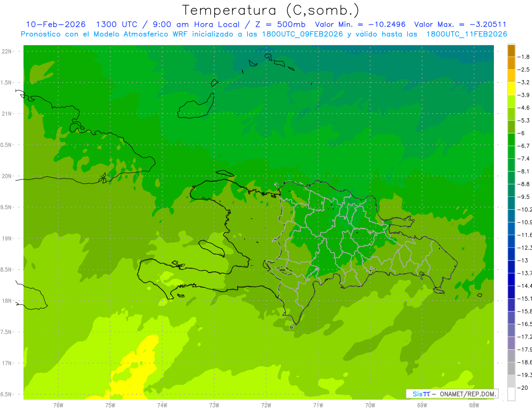
Task: Click the '22N' latitude label
Action: coord(7,51)
